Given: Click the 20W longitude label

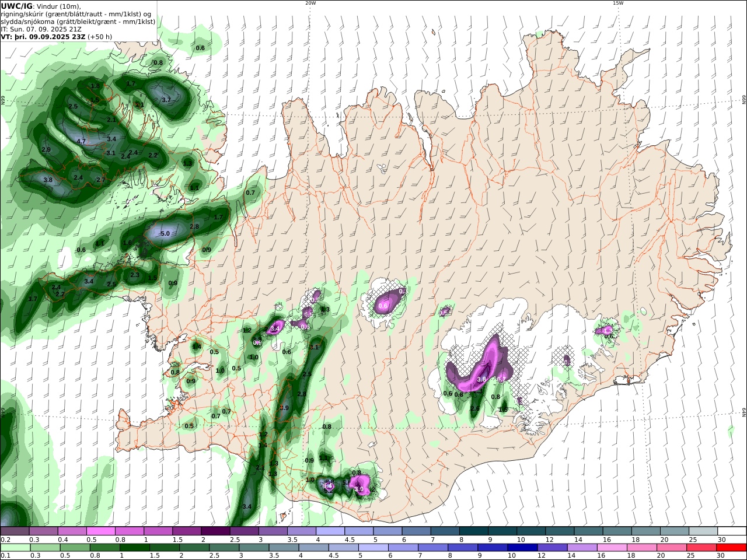Looking at the screenshot, I should click(310, 3).
